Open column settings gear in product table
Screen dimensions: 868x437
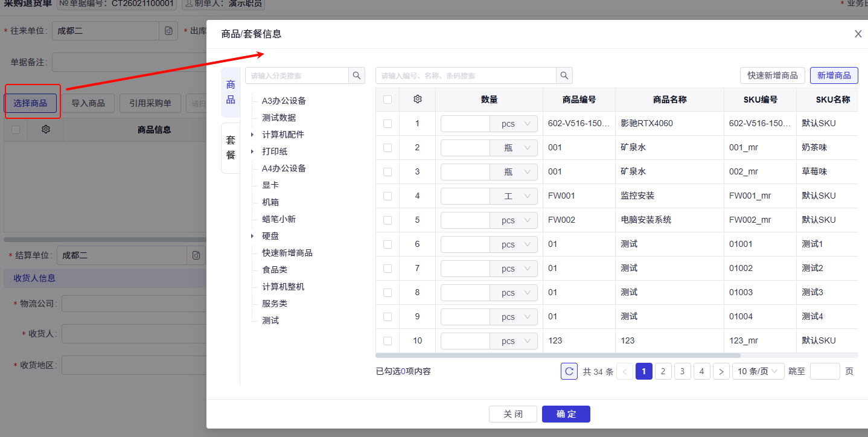tap(417, 100)
